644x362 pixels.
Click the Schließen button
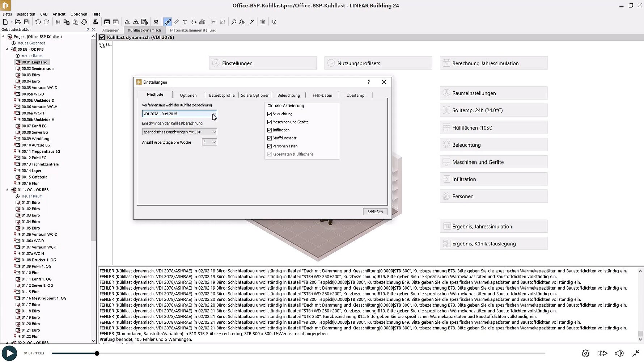pos(375,212)
